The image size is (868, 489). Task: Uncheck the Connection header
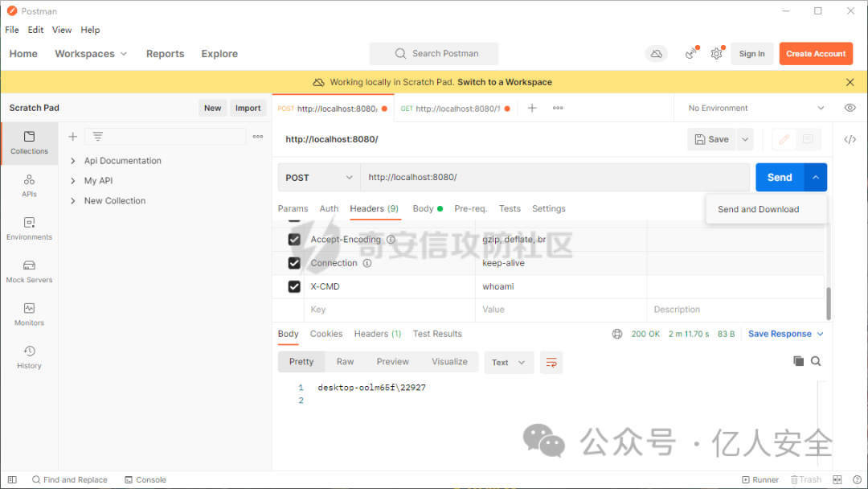coord(294,263)
